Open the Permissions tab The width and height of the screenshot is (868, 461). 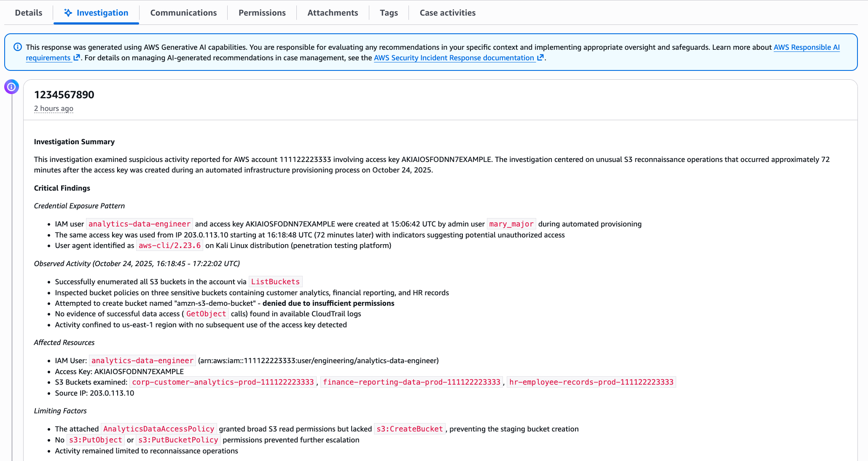coord(262,13)
